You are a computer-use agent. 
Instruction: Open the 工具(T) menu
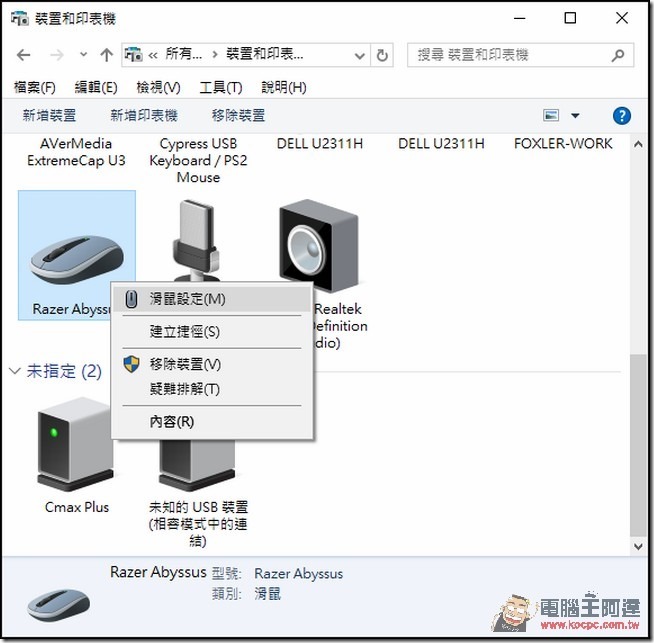[221, 87]
